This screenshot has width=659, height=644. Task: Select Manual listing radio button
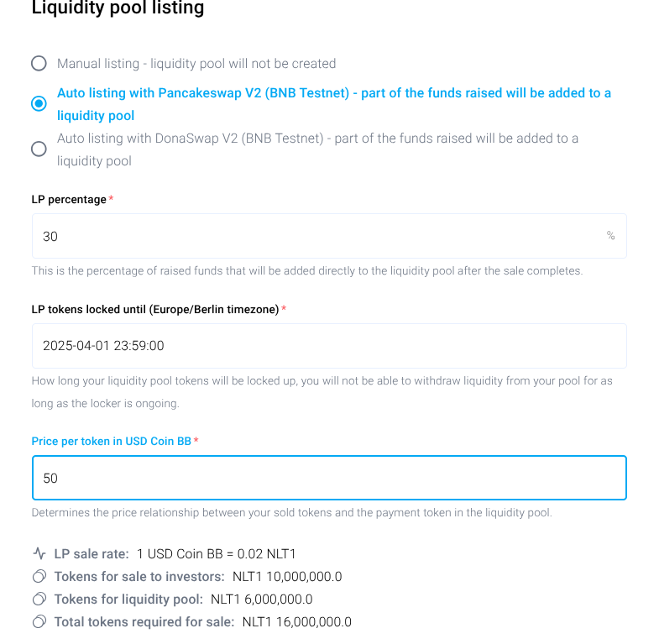point(39,63)
